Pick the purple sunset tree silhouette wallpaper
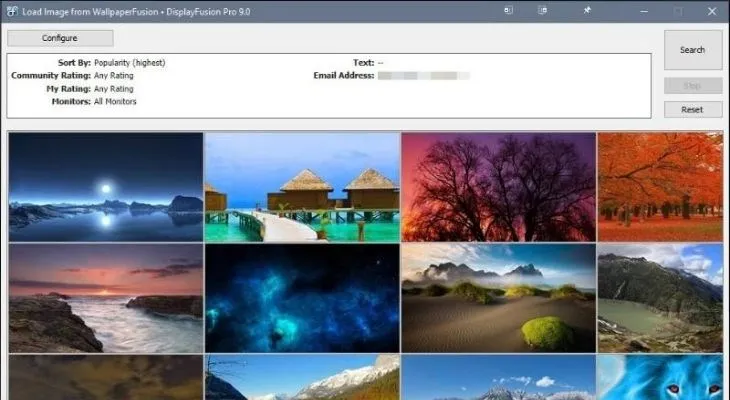730x400 pixels. [499, 187]
